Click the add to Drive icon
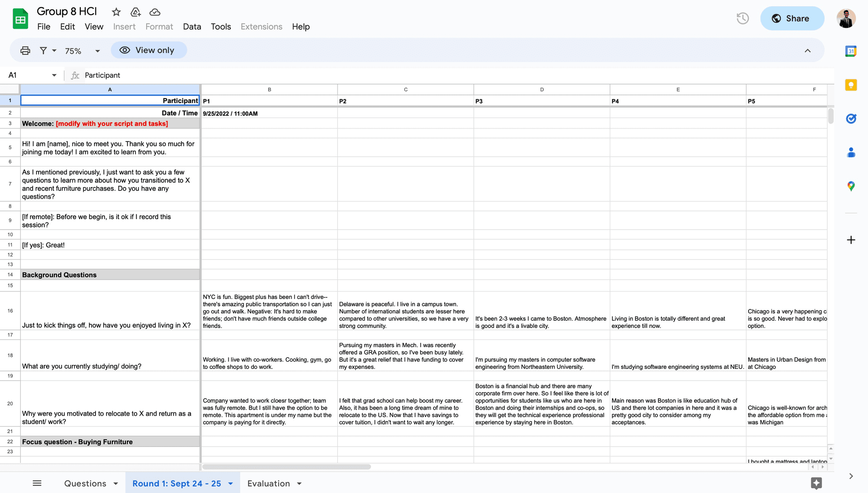868x493 pixels. (x=135, y=12)
